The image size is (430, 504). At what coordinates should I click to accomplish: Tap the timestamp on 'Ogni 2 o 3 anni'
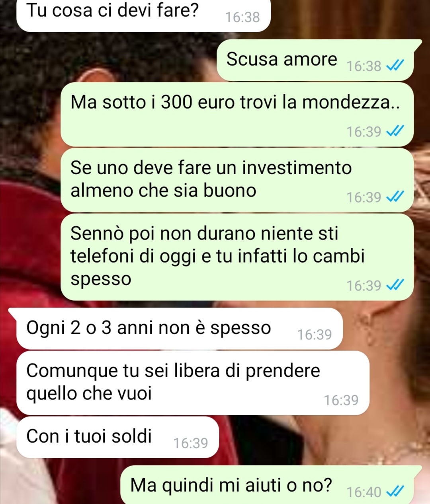[315, 335]
